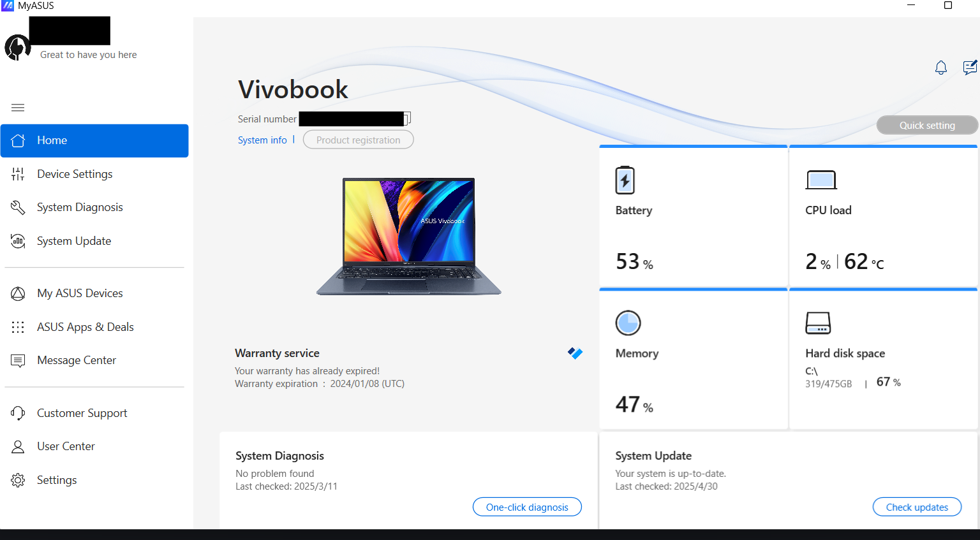Select My ASUS Devices sidebar entry

tap(94, 293)
